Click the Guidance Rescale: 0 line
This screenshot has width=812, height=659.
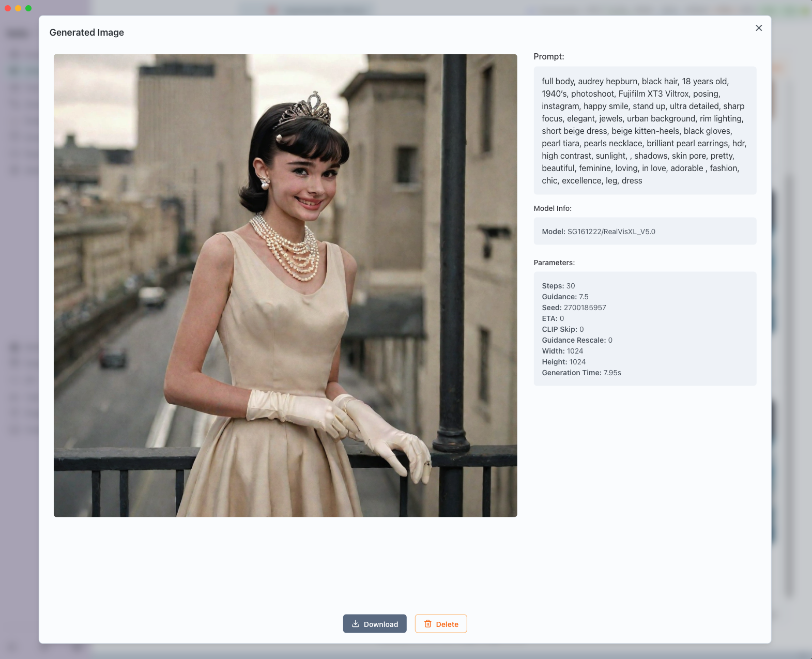coord(577,340)
